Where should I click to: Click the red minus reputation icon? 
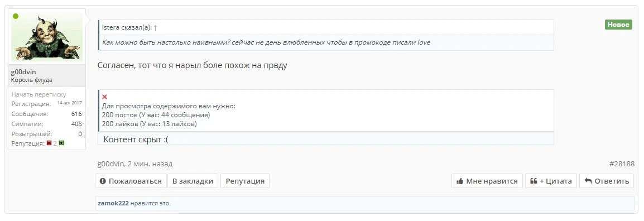49,143
